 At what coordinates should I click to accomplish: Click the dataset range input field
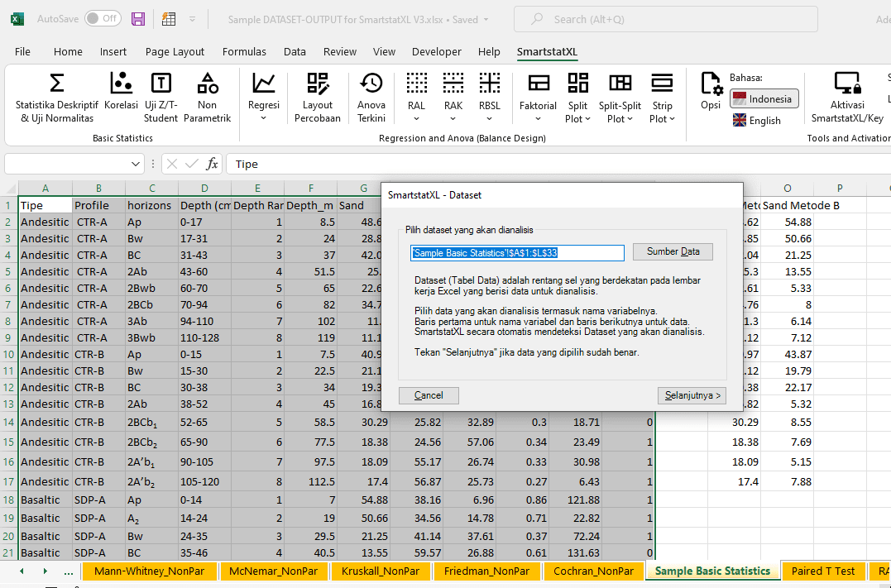[517, 252]
